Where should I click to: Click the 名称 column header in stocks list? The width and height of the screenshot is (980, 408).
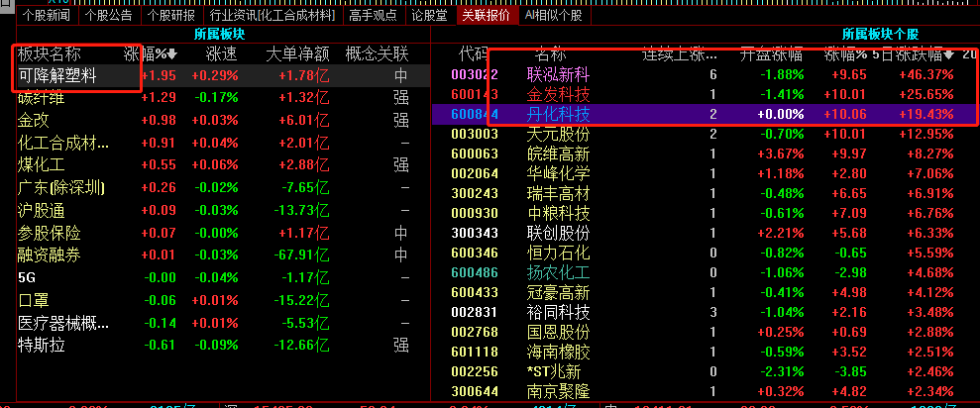click(550, 55)
